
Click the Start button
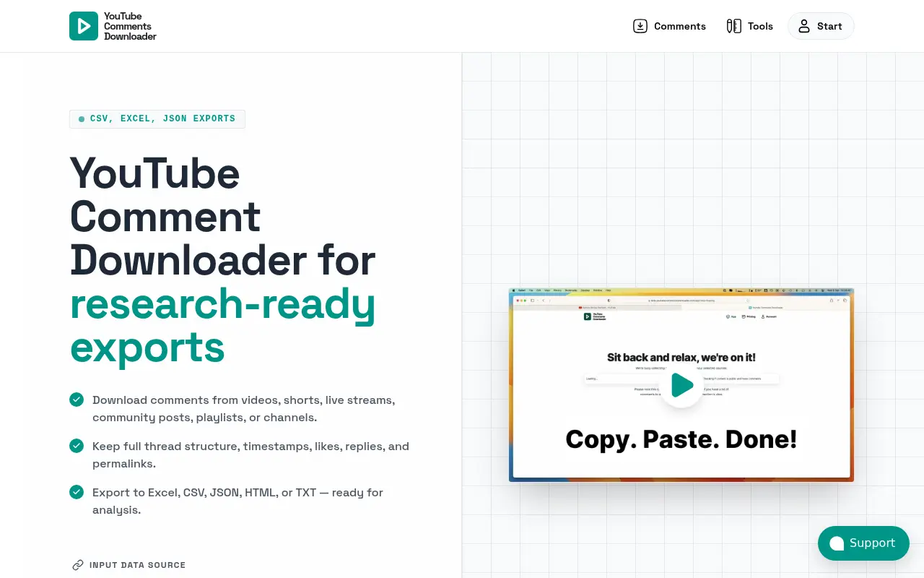821,26
